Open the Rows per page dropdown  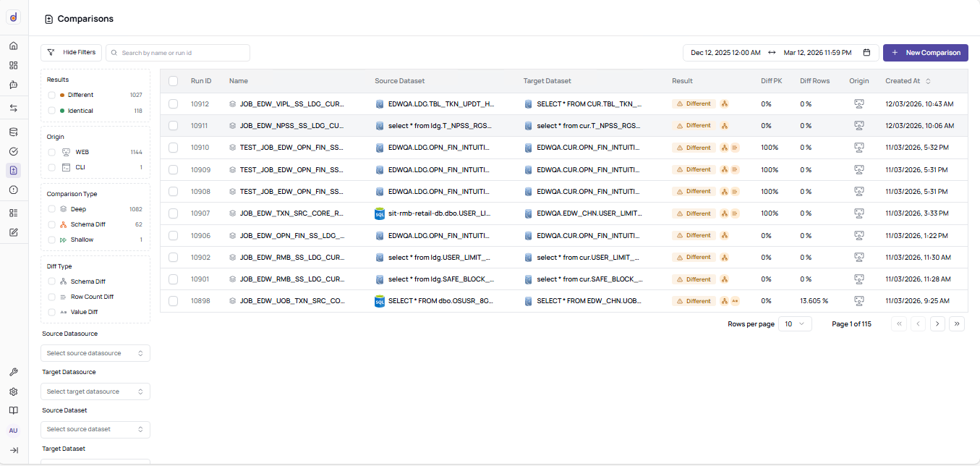coord(794,323)
